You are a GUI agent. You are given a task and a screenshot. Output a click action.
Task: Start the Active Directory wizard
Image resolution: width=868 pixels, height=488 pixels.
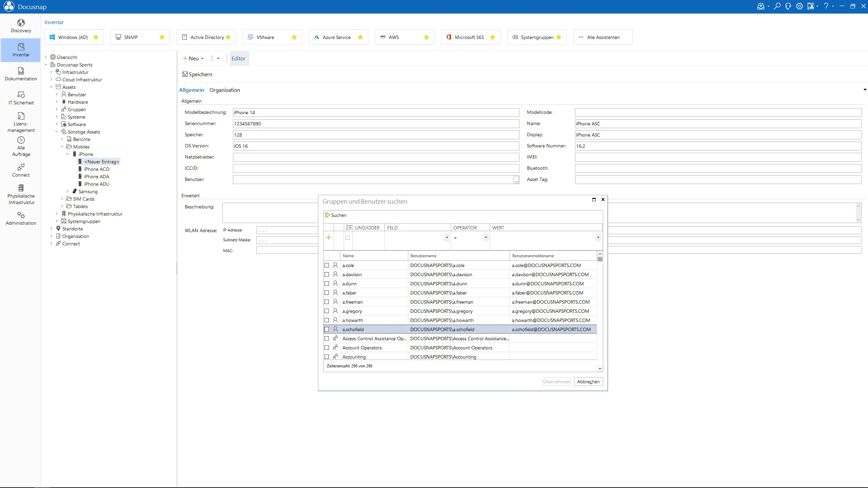[206, 37]
